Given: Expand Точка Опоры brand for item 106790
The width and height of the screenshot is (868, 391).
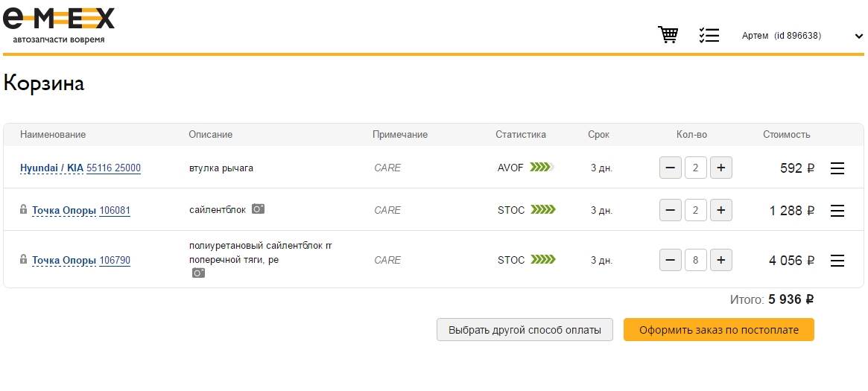Looking at the screenshot, I should [x=63, y=261].
